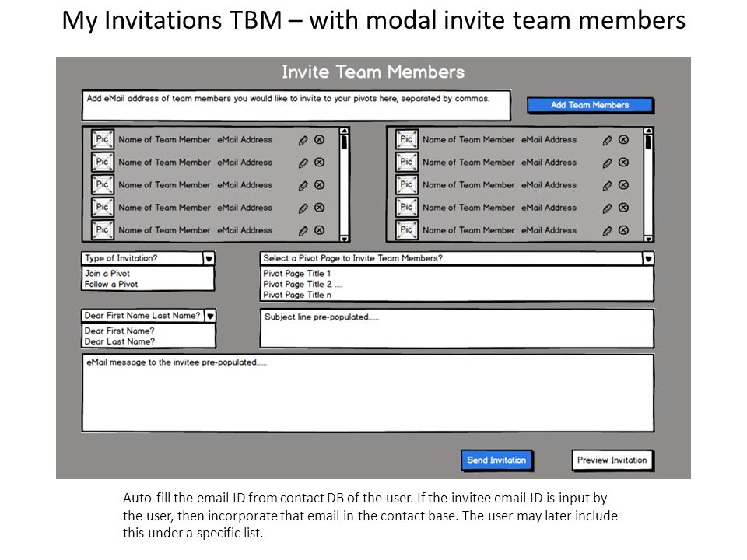Screen dimensions: 747x560
Task: Remove first team member in left list
Action: click(x=320, y=139)
